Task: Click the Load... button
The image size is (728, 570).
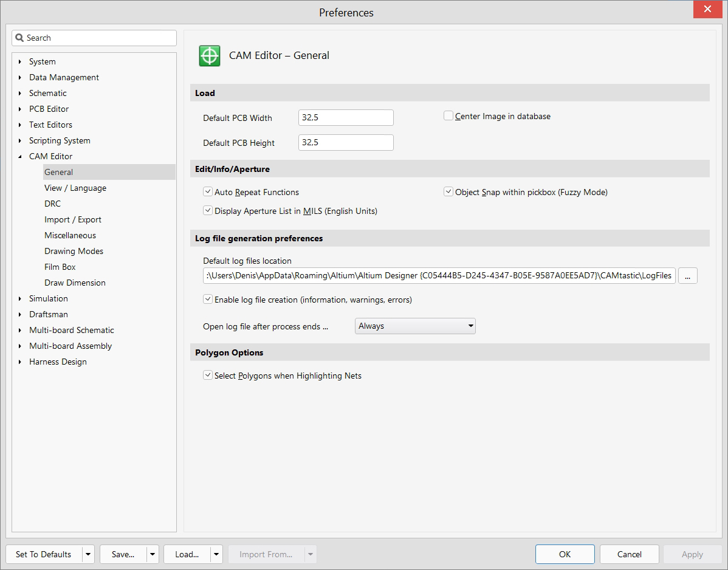Action: coord(187,554)
